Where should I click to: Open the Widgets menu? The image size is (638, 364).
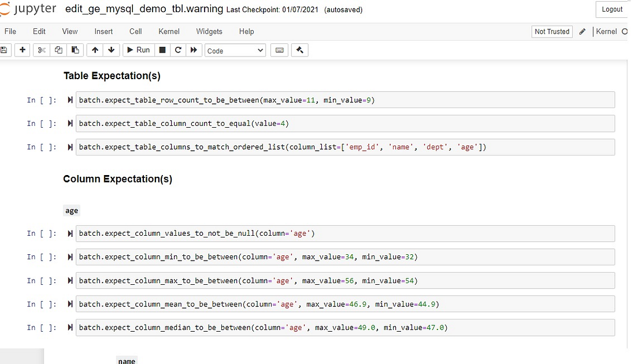point(209,31)
